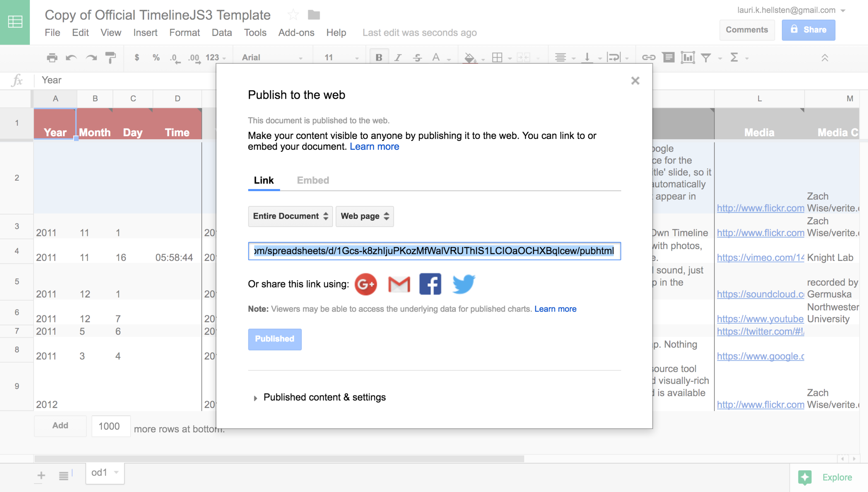Expand Published content & settings
This screenshot has width=868, height=492.
324,397
